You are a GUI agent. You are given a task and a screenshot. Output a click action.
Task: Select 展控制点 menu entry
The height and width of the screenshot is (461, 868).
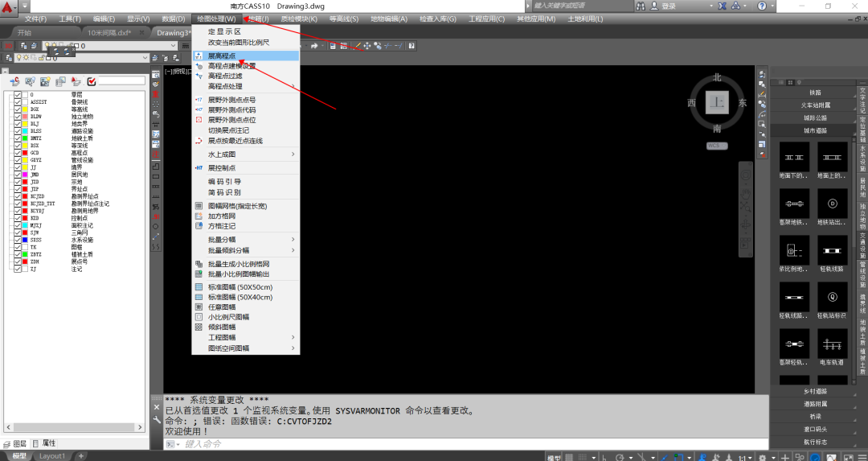point(246,168)
